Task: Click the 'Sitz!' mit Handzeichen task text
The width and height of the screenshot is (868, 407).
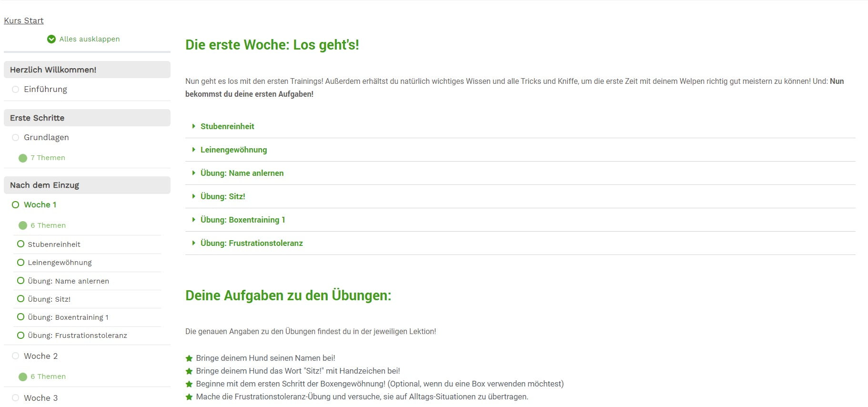Action: pos(298,371)
